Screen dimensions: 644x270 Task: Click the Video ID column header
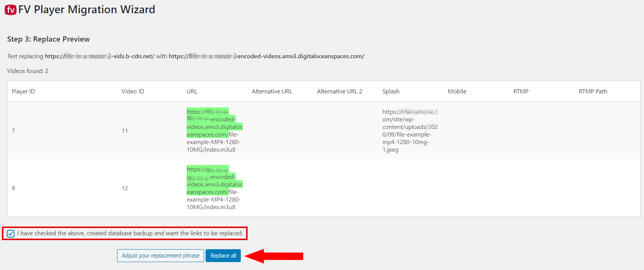pos(133,92)
